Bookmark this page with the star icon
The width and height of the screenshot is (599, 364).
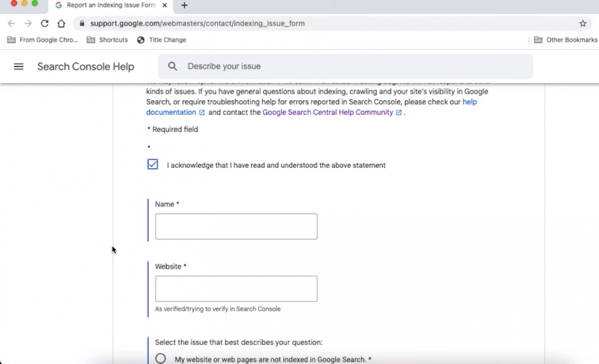(583, 23)
